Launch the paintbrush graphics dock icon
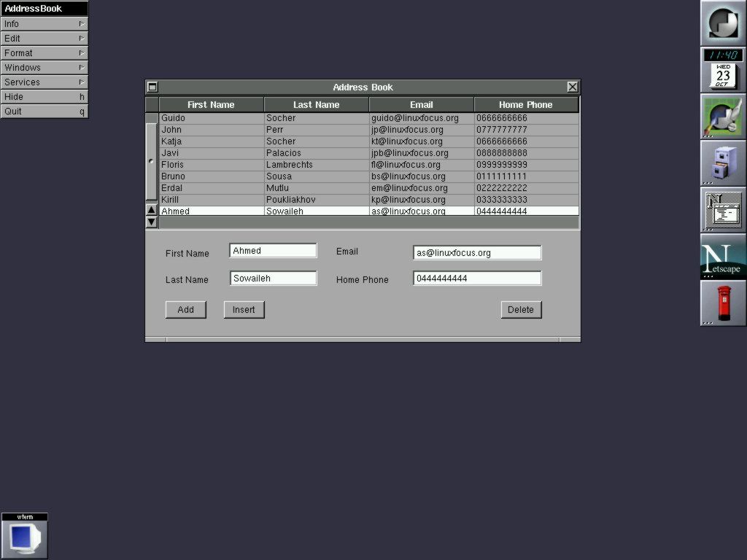The height and width of the screenshot is (560, 747). tap(723, 117)
